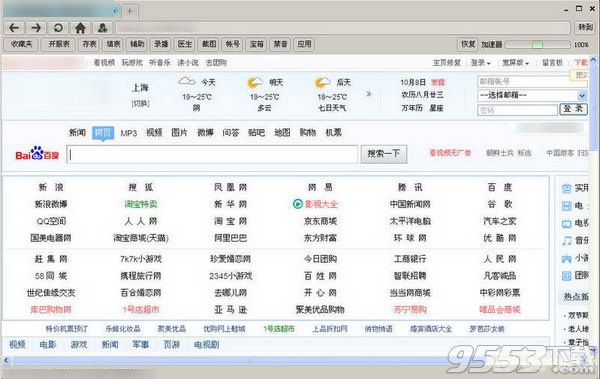The width and height of the screenshot is (600, 379).
Task: Select the MP3 search tab
Action: (x=129, y=133)
